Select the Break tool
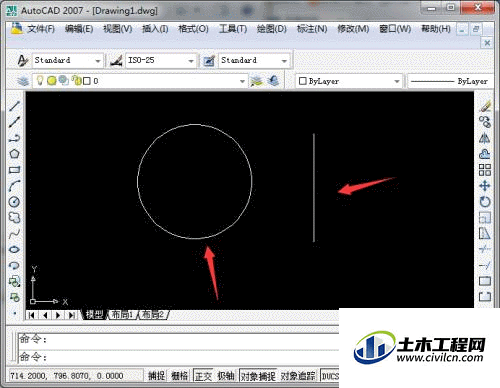Screen dimensions: 500x388 (x=485, y=296)
